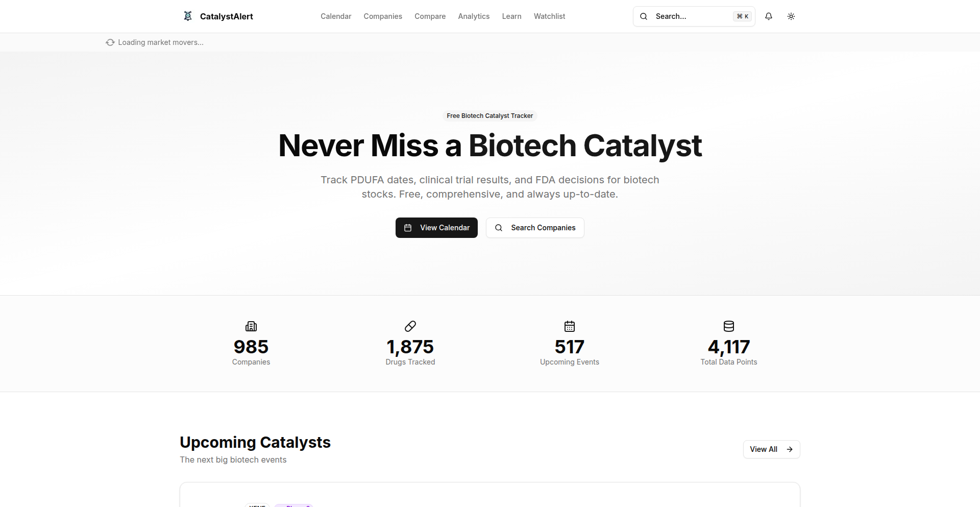Select the pill icon above Drugs Tracked
The image size is (980, 507).
tap(410, 326)
